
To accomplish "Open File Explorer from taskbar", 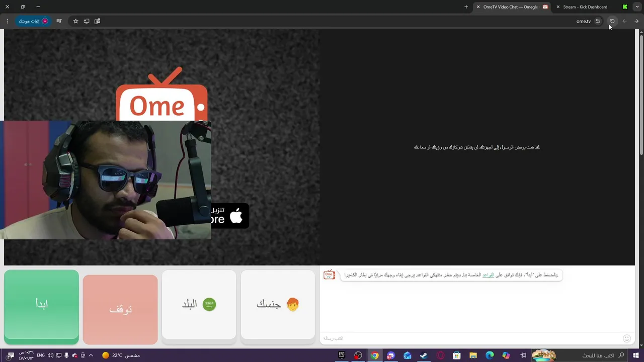I will [473, 355].
